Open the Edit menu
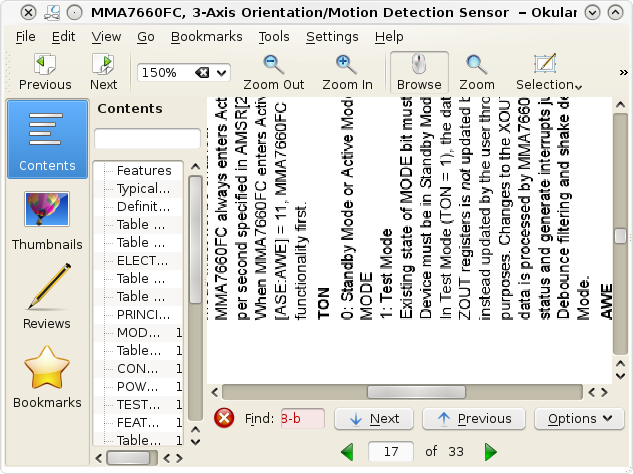 tap(63, 37)
